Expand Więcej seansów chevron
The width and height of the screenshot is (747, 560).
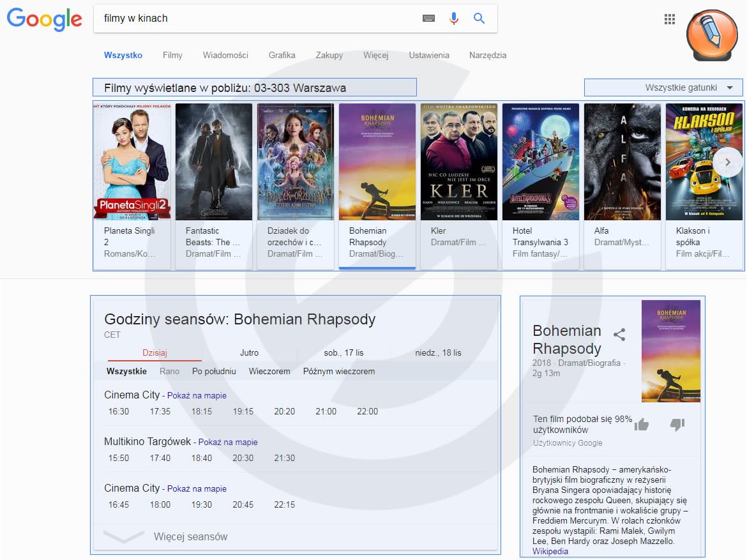123,536
